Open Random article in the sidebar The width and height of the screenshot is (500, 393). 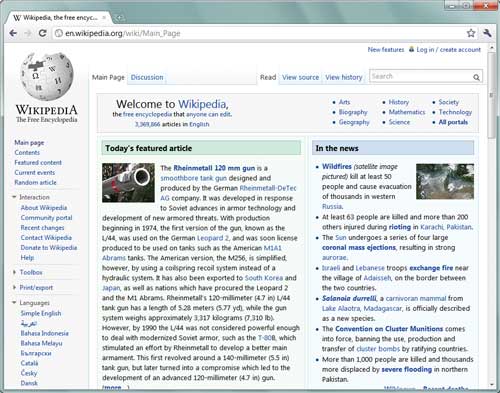point(35,182)
